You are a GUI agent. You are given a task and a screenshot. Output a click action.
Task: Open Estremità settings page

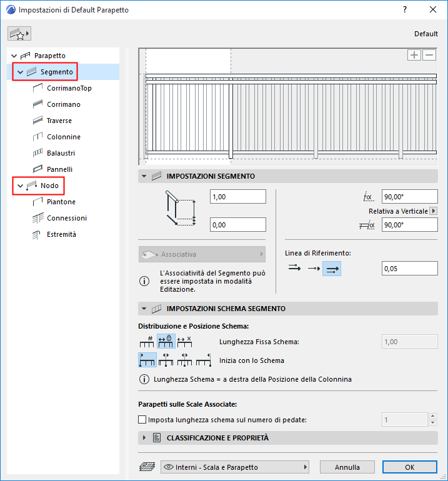[x=61, y=235]
